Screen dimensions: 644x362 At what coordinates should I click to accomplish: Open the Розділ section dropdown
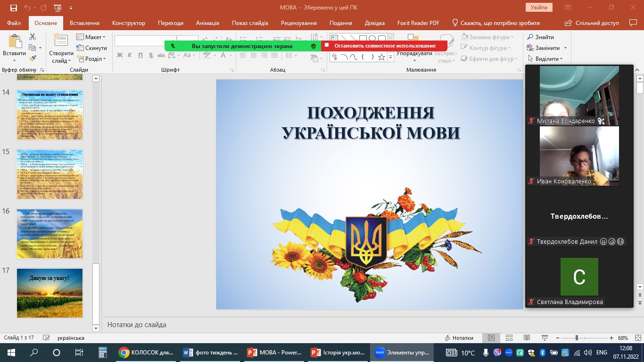pos(91,59)
